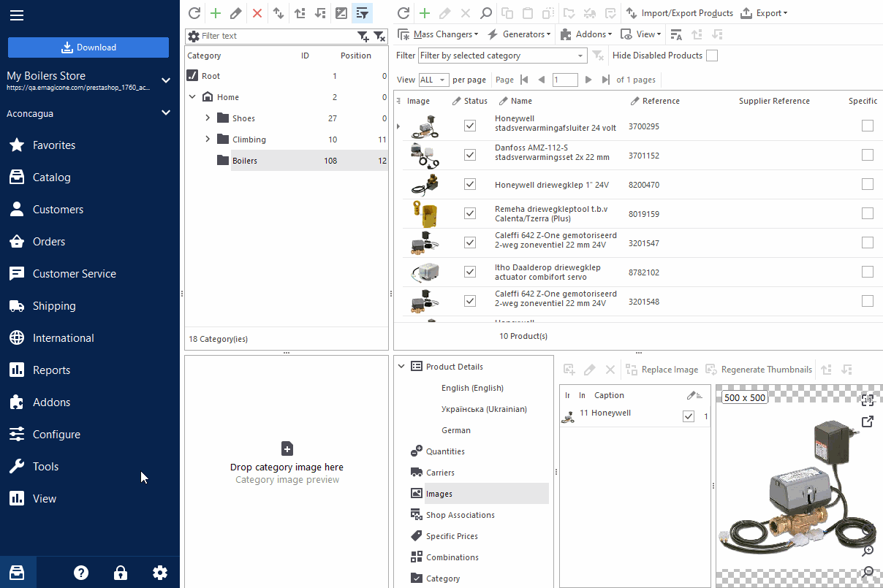The image size is (883, 588).
Task: Expand the Shoes category node
Action: (x=208, y=118)
